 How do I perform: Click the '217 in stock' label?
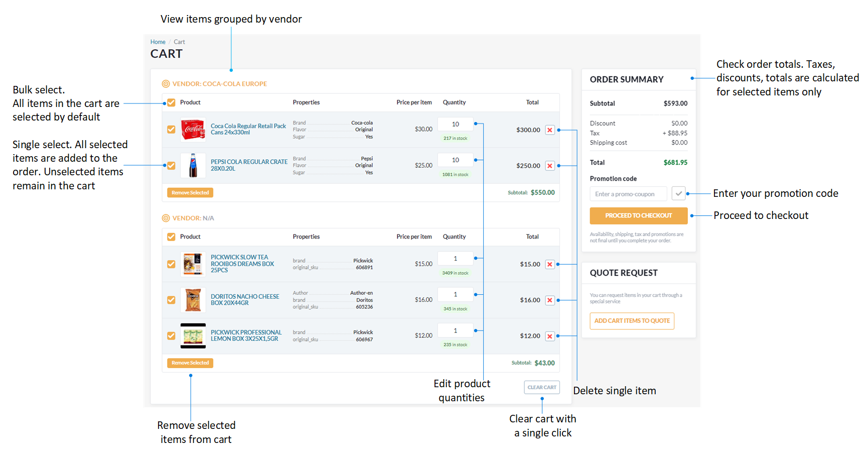pyautogui.click(x=455, y=139)
